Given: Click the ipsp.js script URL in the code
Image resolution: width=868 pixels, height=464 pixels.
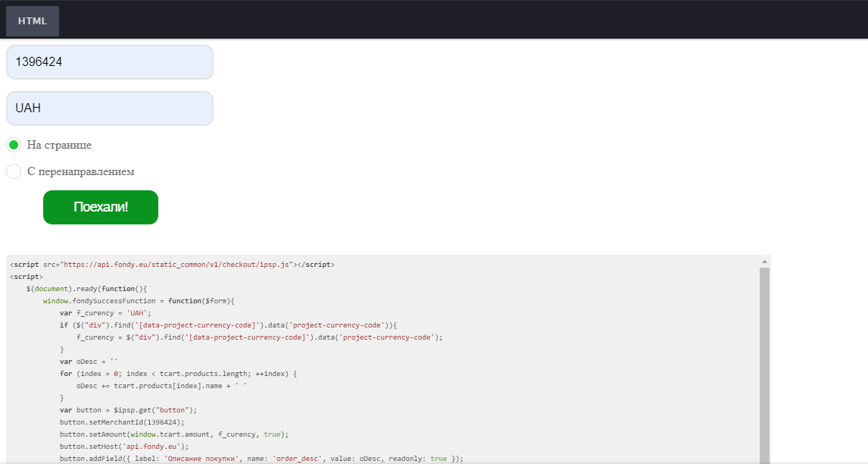Looking at the screenshot, I should pyautogui.click(x=177, y=265).
